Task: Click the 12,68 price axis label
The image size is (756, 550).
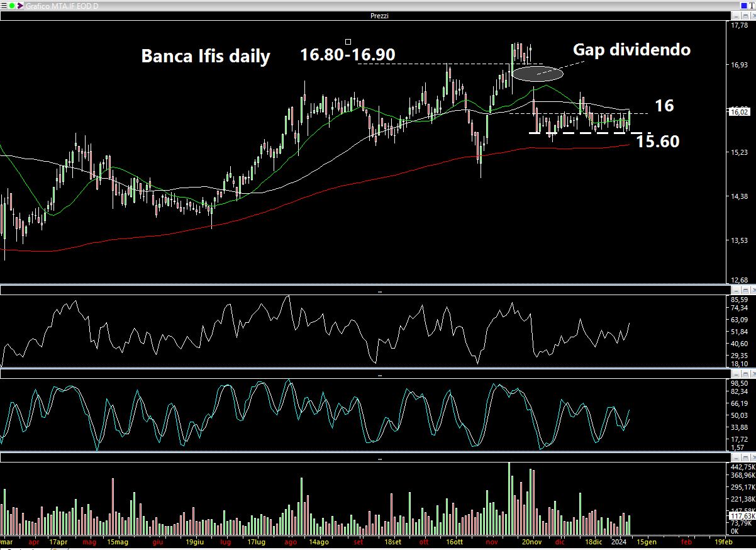Action: point(740,280)
